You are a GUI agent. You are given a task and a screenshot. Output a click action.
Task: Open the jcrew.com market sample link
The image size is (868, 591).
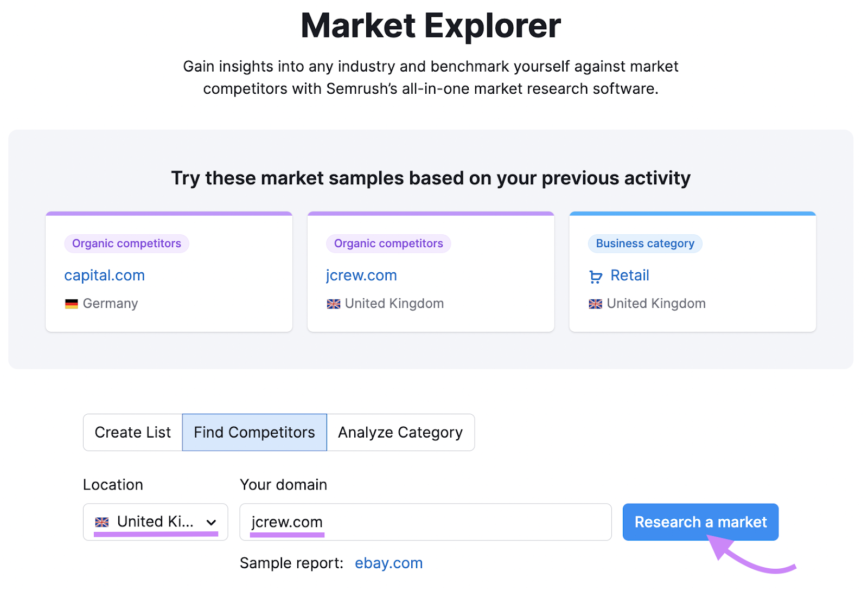tap(361, 275)
